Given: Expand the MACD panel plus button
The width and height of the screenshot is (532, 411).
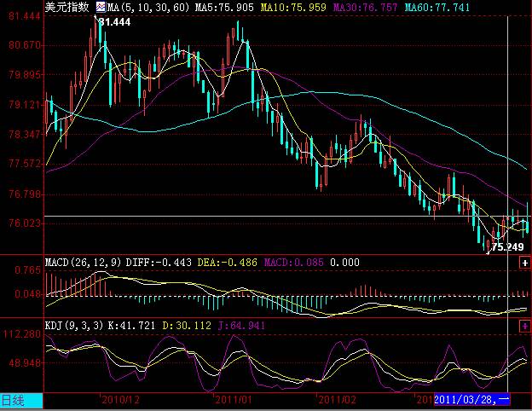Looking at the screenshot, I should 524,263.
